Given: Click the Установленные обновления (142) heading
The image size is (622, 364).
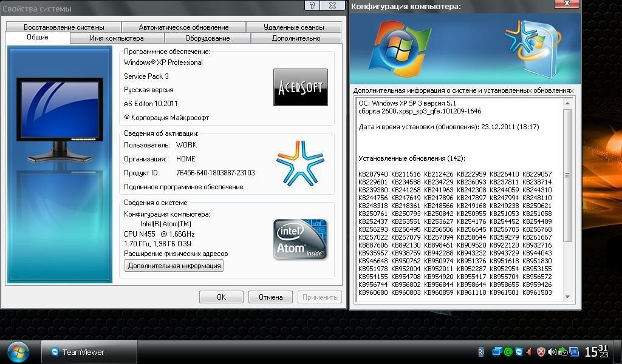Looking at the screenshot, I should click(x=412, y=158).
